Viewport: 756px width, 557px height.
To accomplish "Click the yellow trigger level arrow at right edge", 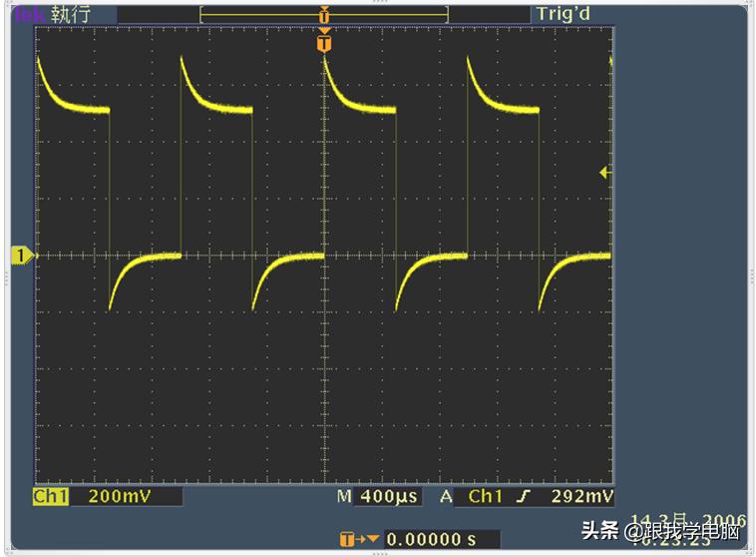I will pos(606,172).
